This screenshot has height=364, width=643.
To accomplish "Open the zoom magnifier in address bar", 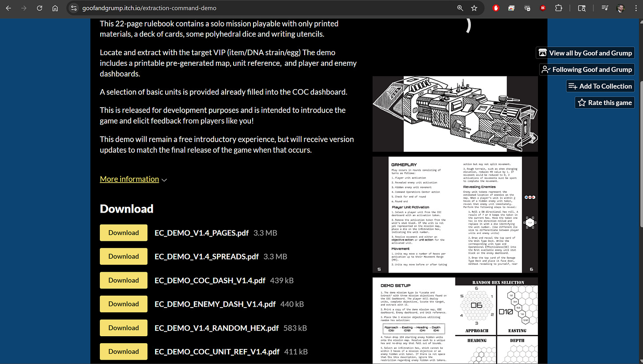I will pos(460,8).
